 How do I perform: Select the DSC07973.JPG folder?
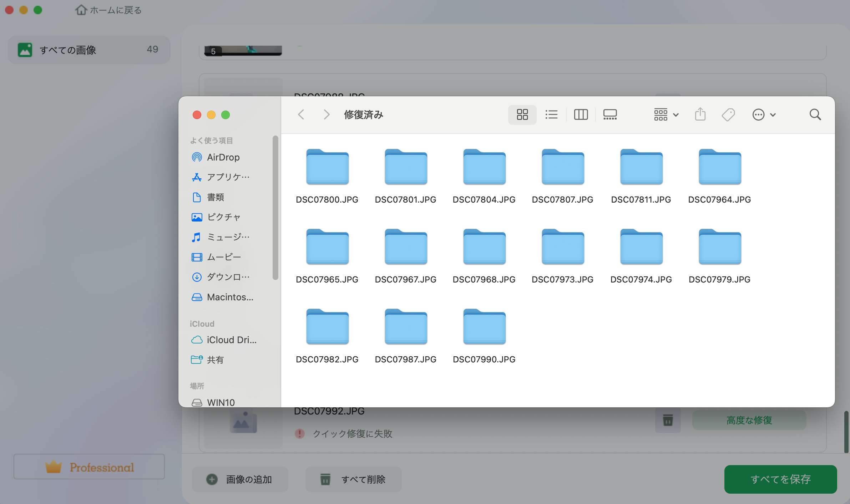point(562,247)
